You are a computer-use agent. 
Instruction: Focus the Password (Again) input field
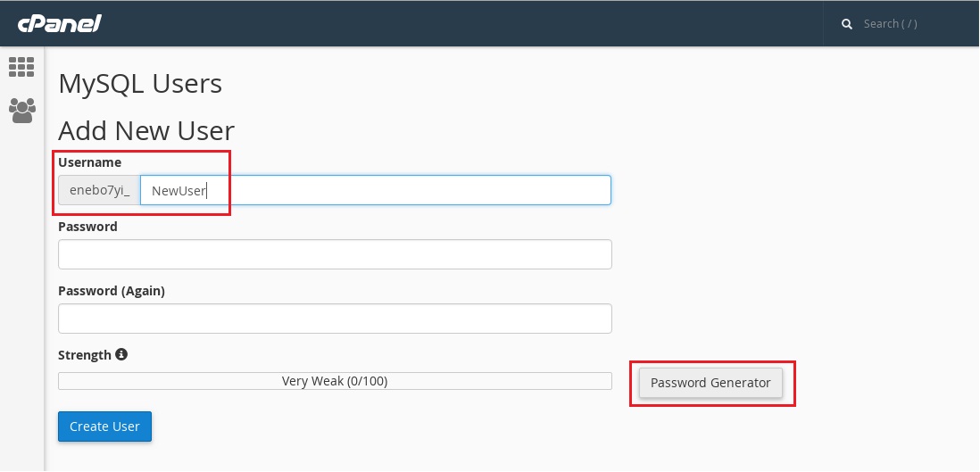[x=335, y=319]
